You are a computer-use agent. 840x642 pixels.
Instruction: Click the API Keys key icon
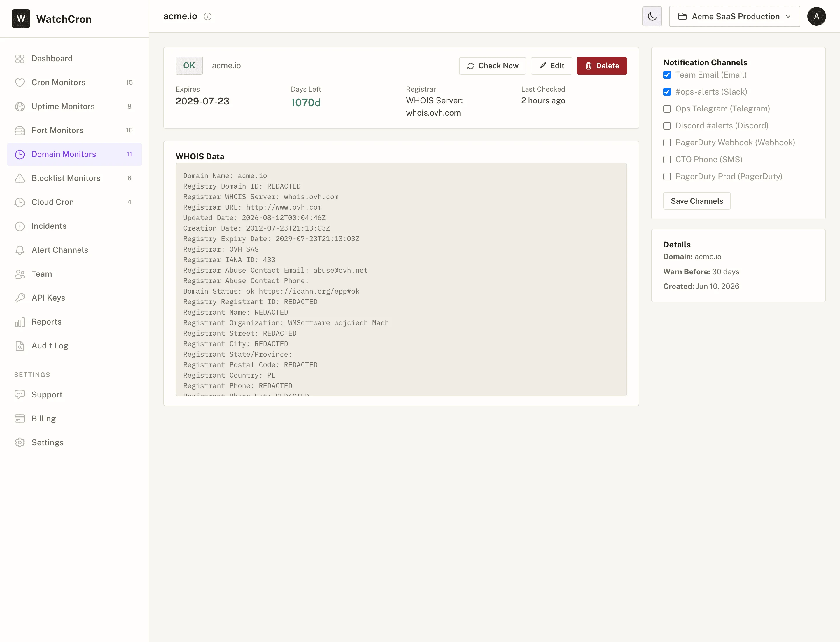(20, 298)
